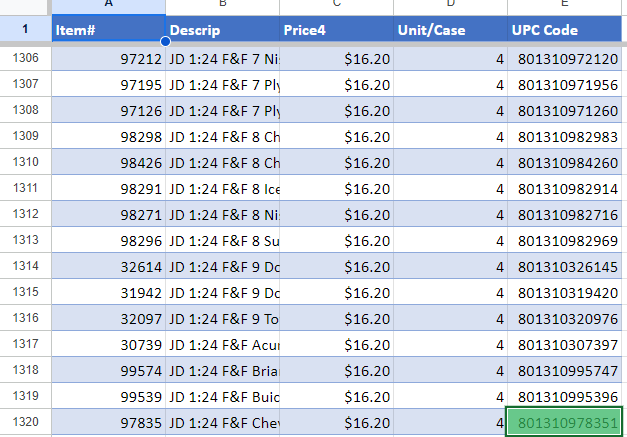Select UPC code 801310982716

[564, 215]
